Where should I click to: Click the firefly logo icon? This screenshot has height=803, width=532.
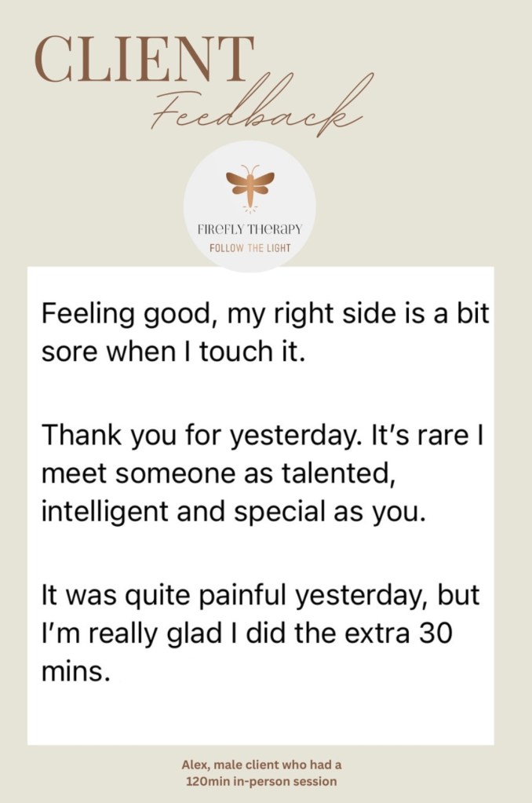tap(250, 186)
